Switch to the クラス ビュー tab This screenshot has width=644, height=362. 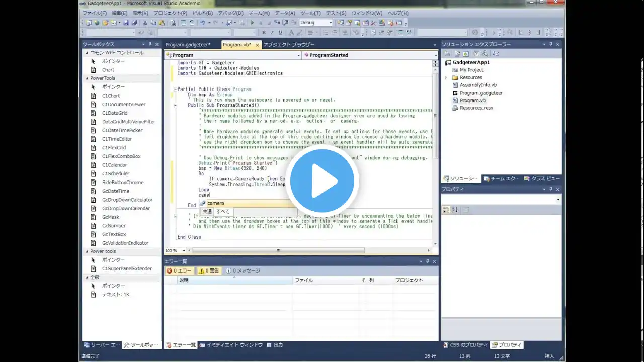[541, 178]
